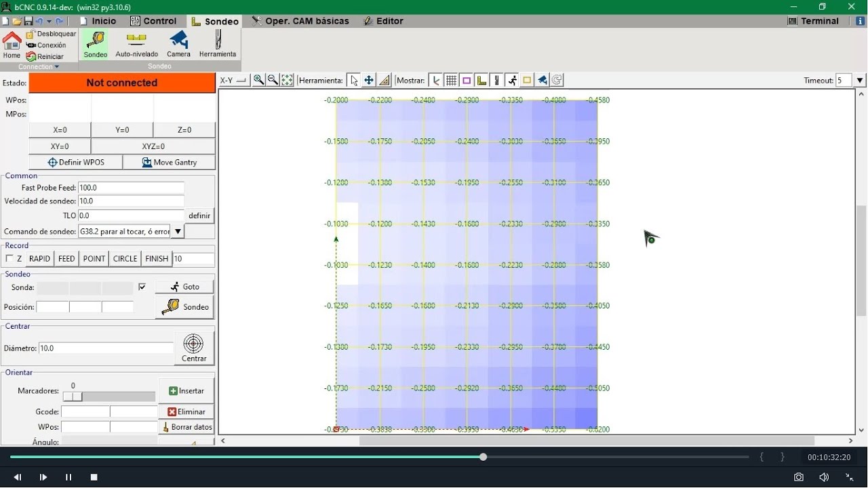868x488 pixels.
Task: Toggle the Sonda checkbox
Action: click(x=142, y=287)
